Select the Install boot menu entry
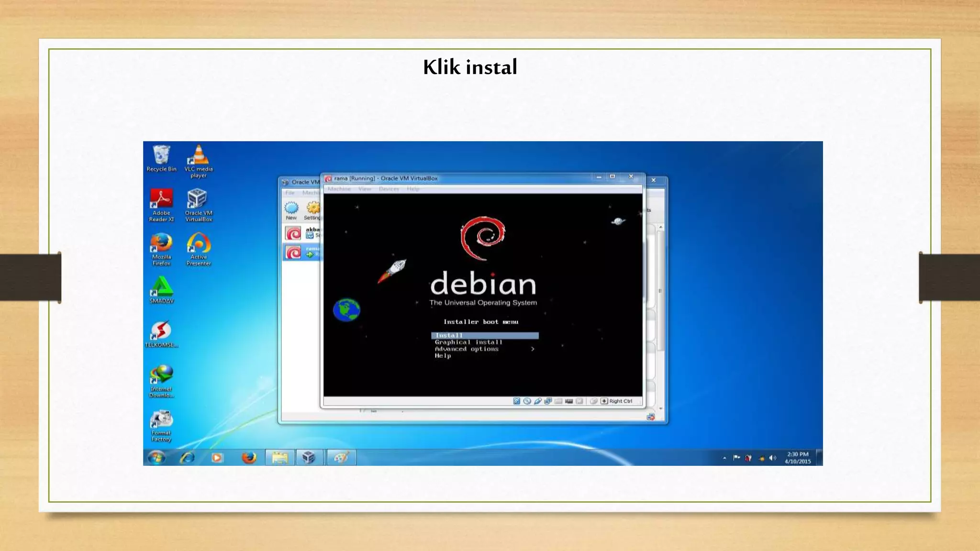The width and height of the screenshot is (980, 551). pos(484,335)
